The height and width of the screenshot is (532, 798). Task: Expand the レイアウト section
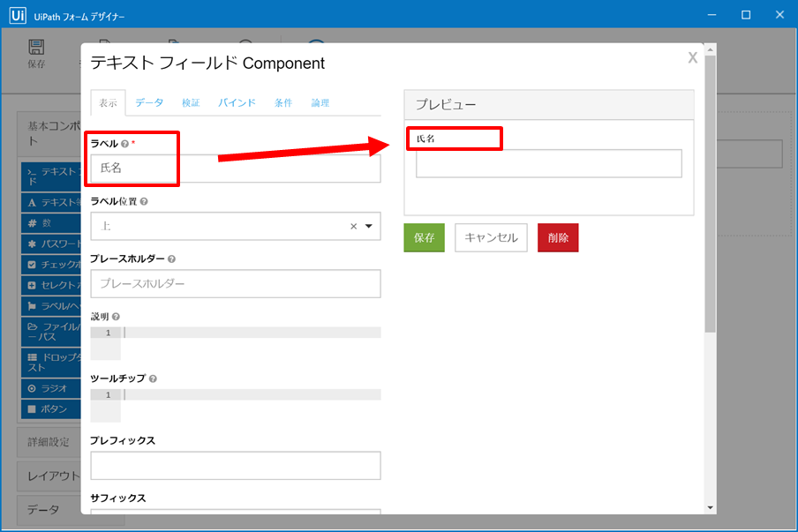(49, 476)
